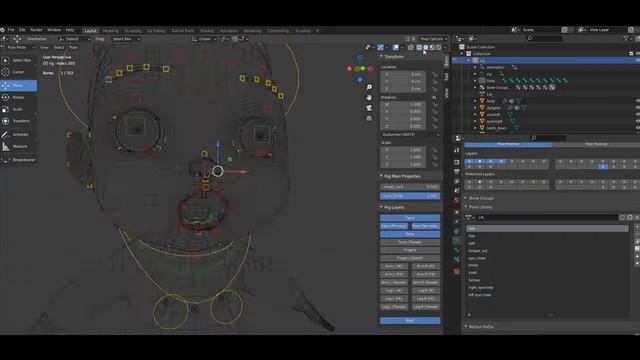The width and height of the screenshot is (640, 360).
Task: Switch to wireframe viewport shading
Action: 419,47
